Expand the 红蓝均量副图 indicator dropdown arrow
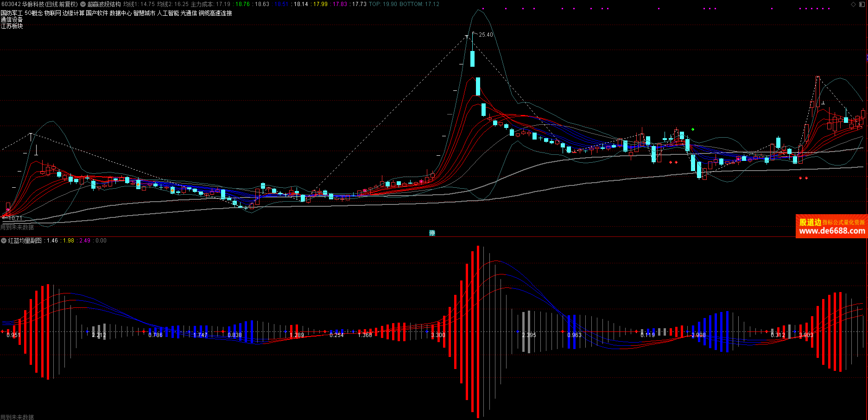868x420 pixels. click(x=4, y=241)
